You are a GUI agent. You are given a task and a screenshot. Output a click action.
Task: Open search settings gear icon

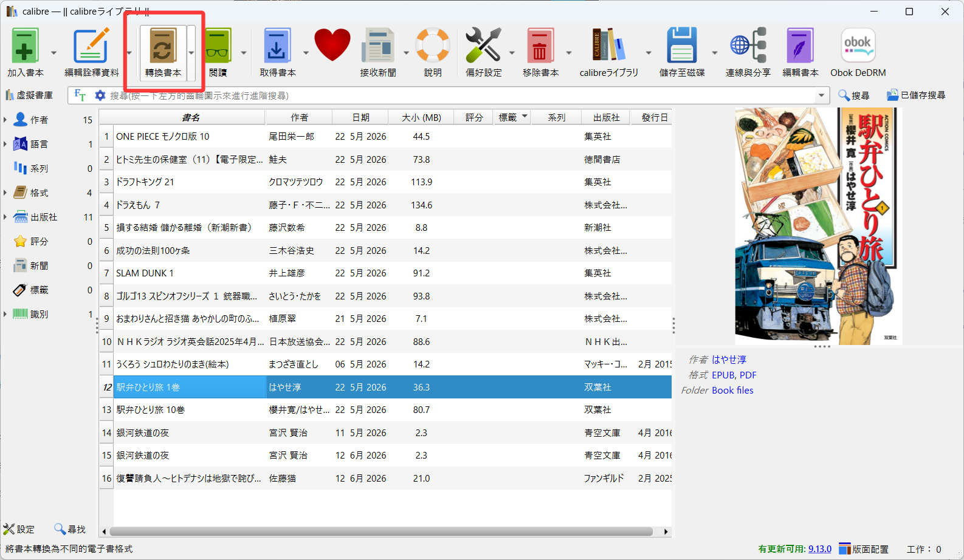pyautogui.click(x=100, y=95)
